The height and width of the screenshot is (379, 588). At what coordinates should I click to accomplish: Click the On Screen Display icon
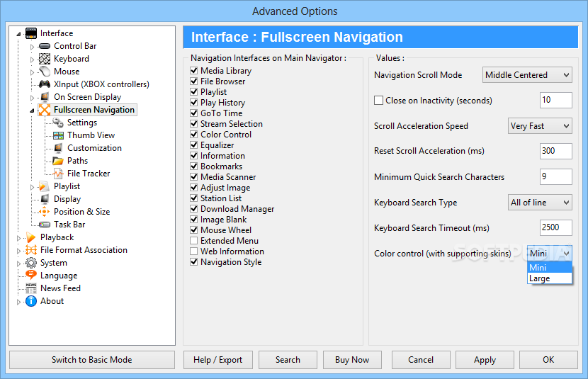point(45,97)
